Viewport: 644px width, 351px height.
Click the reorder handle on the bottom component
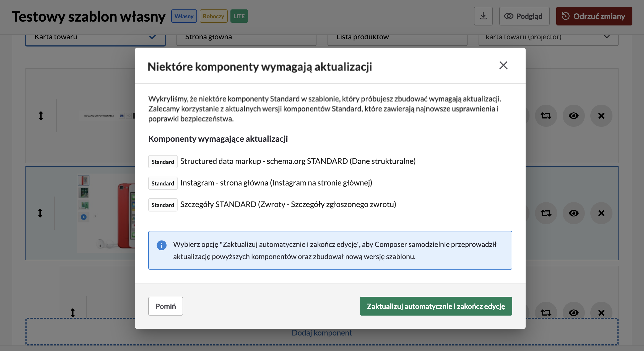72,312
